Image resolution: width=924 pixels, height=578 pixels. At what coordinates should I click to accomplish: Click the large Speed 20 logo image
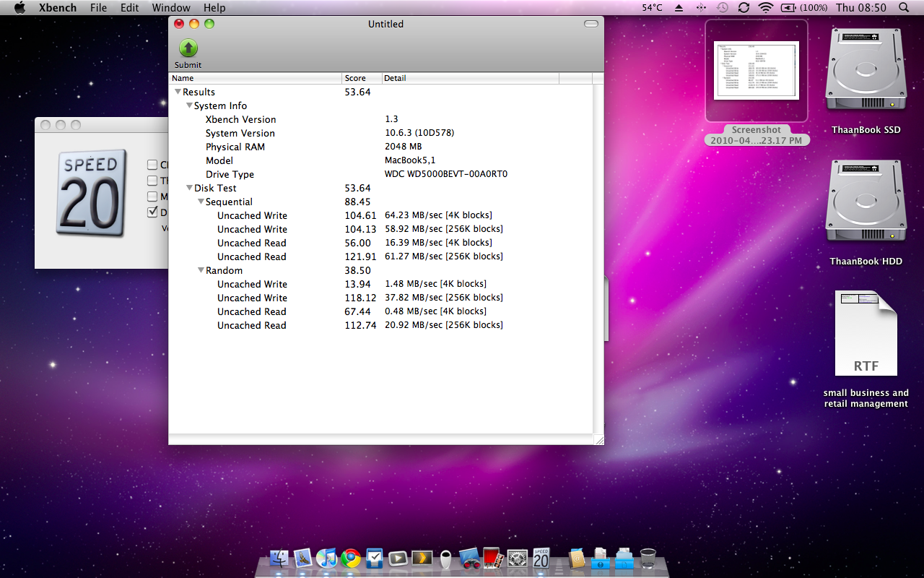coord(91,194)
